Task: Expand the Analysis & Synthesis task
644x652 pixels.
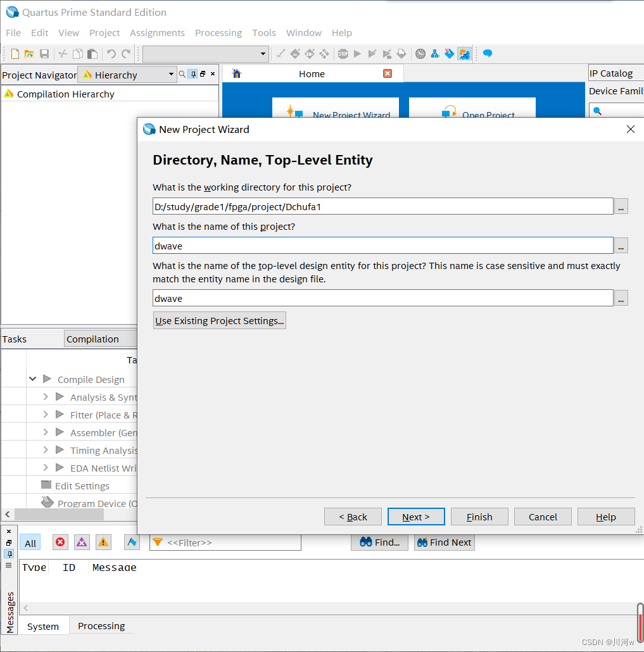Action: click(46, 397)
